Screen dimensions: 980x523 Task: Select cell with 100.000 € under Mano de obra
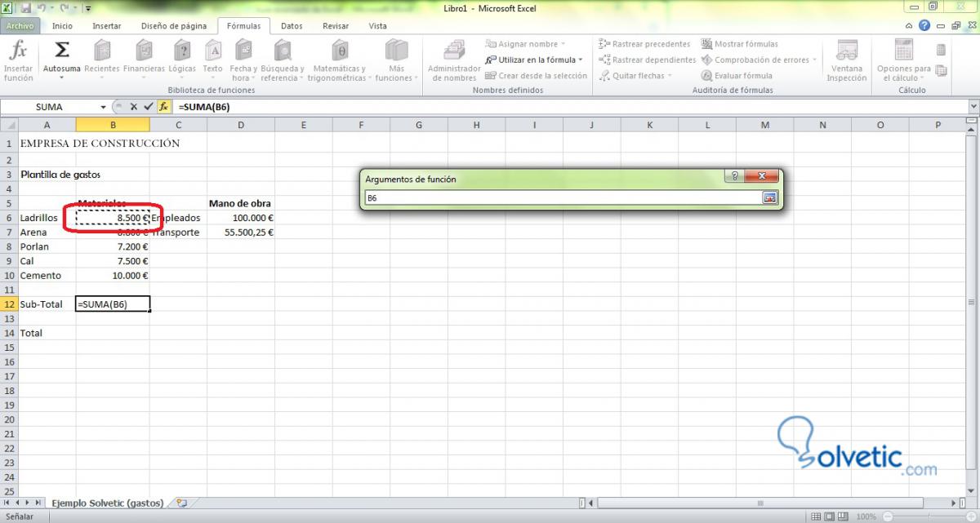241,218
